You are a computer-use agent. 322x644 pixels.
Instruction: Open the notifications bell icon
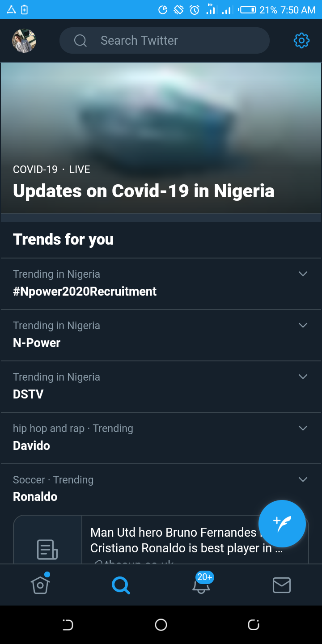[x=201, y=585]
